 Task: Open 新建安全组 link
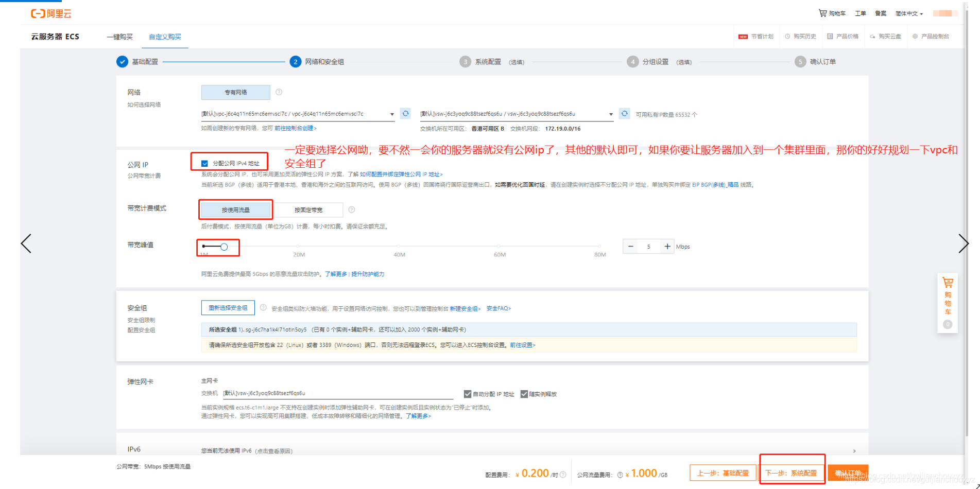coord(465,309)
